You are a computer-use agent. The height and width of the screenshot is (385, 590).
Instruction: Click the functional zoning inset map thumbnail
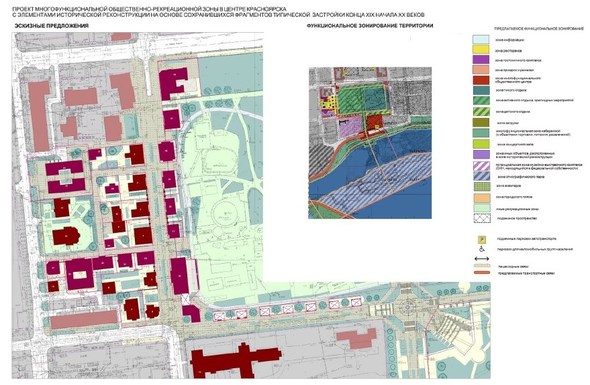pyautogui.click(x=370, y=143)
